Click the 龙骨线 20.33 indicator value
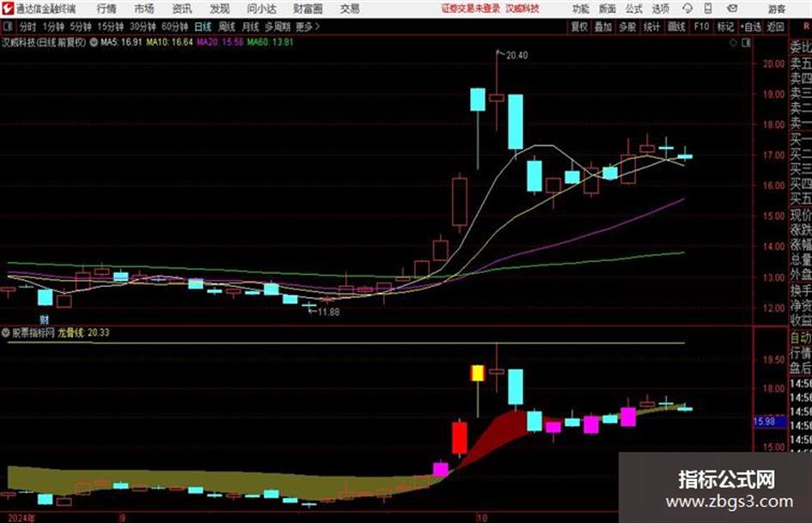This screenshot has width=812, height=523. click(x=83, y=333)
